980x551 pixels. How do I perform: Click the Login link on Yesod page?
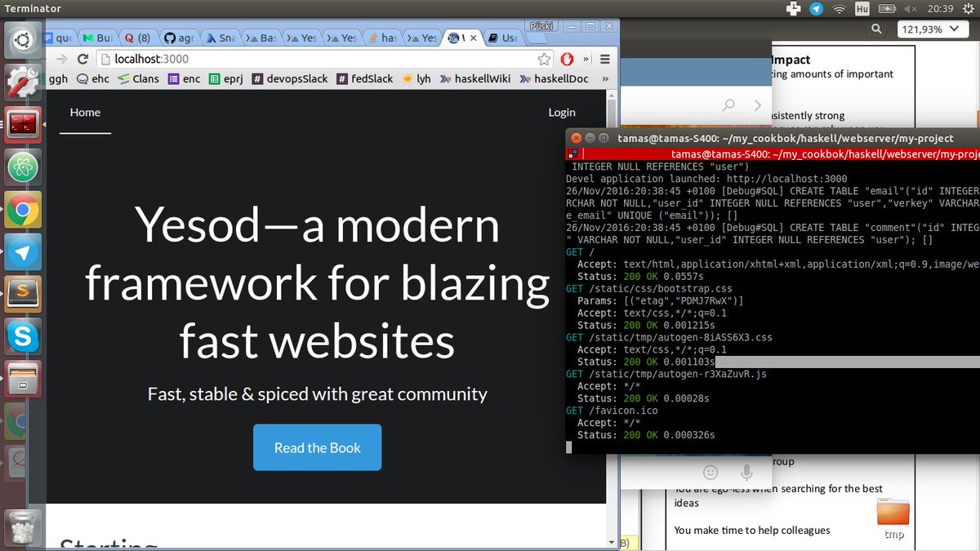[x=562, y=112]
